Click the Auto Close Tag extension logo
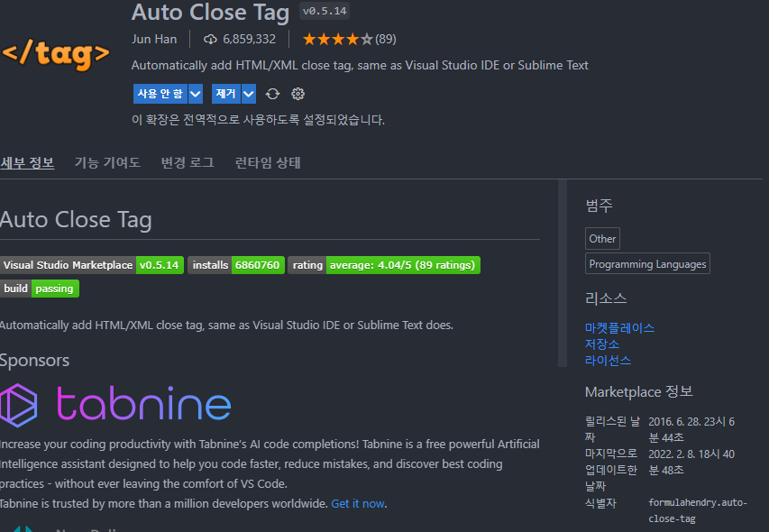 pyautogui.click(x=56, y=54)
